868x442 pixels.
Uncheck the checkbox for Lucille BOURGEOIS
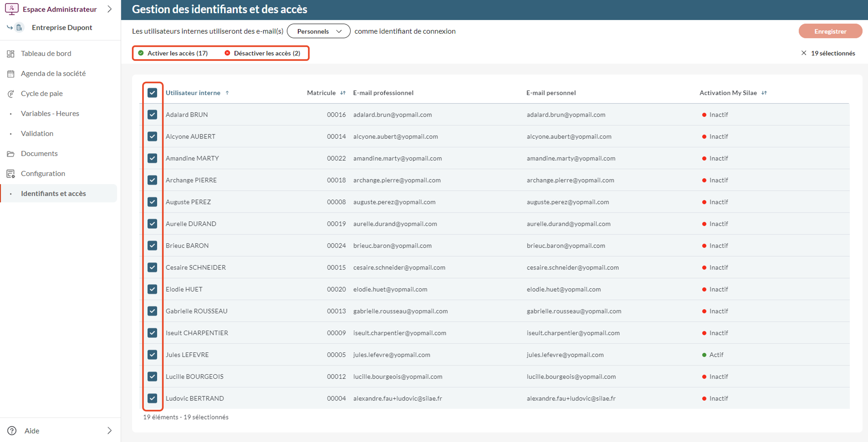pyautogui.click(x=152, y=376)
